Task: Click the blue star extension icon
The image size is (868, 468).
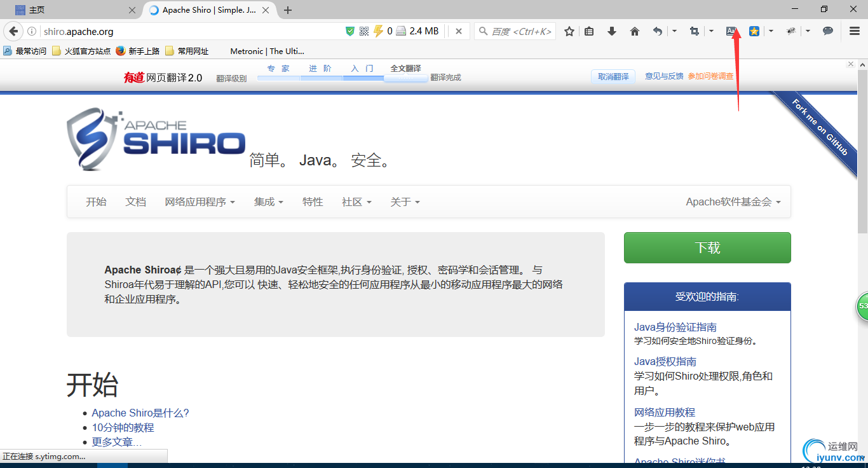Action: click(754, 31)
